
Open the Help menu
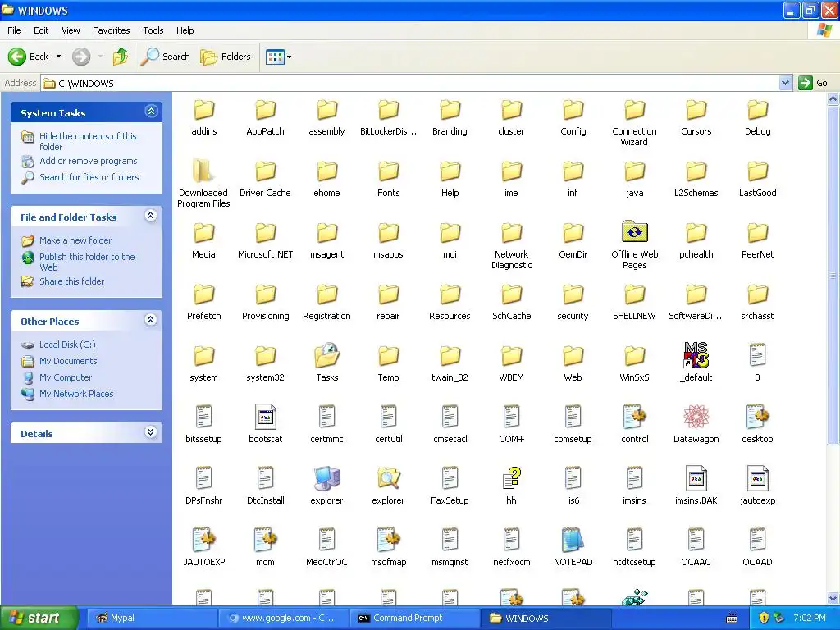pyautogui.click(x=185, y=30)
